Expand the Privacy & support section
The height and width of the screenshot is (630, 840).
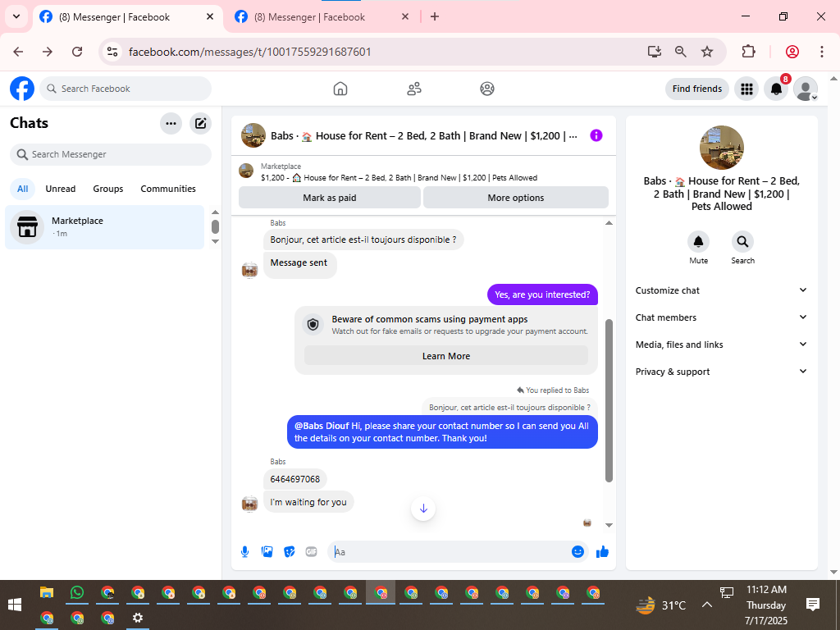tap(721, 372)
